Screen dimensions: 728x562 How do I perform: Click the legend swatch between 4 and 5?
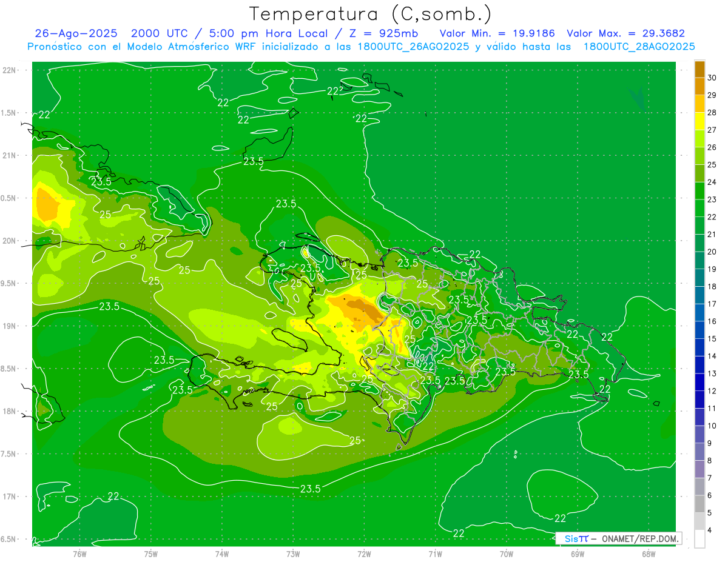(699, 521)
